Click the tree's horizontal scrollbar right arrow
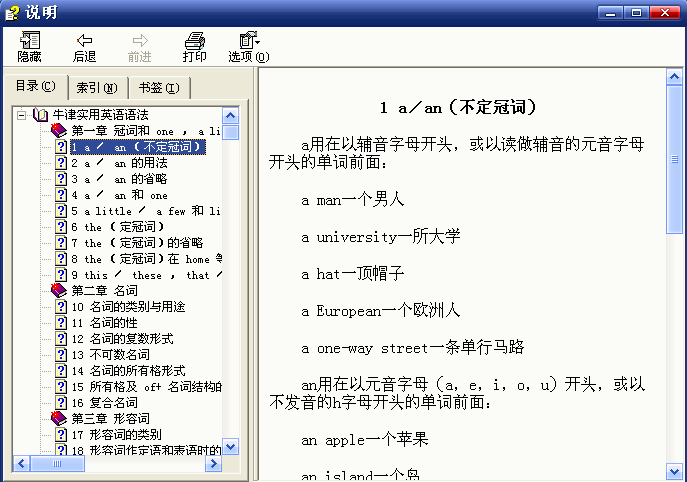 [216, 463]
